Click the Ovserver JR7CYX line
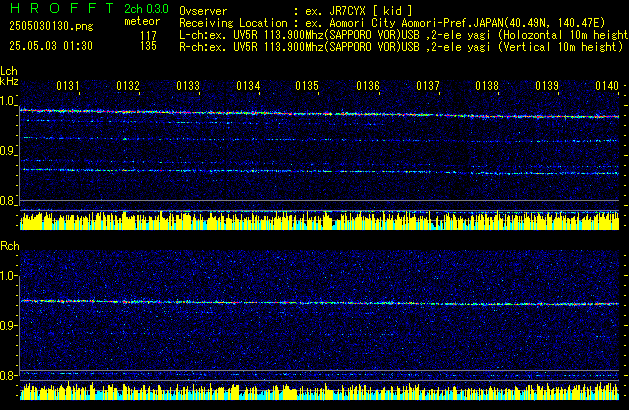The width and height of the screenshot is (629, 410). click(x=296, y=11)
